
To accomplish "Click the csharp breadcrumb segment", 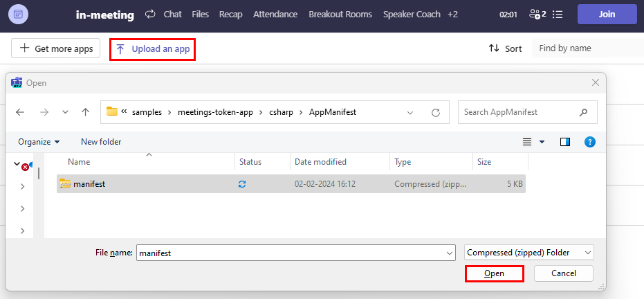I will click(x=282, y=112).
